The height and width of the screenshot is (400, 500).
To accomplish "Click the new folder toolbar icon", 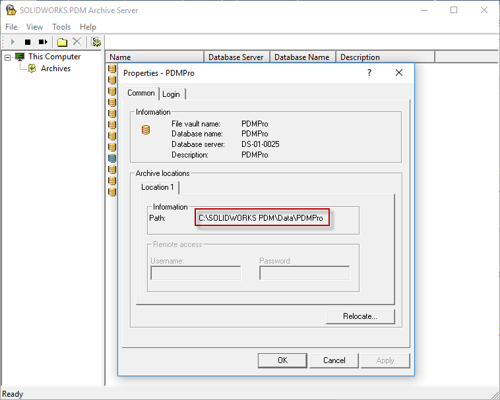I will pos(62,42).
